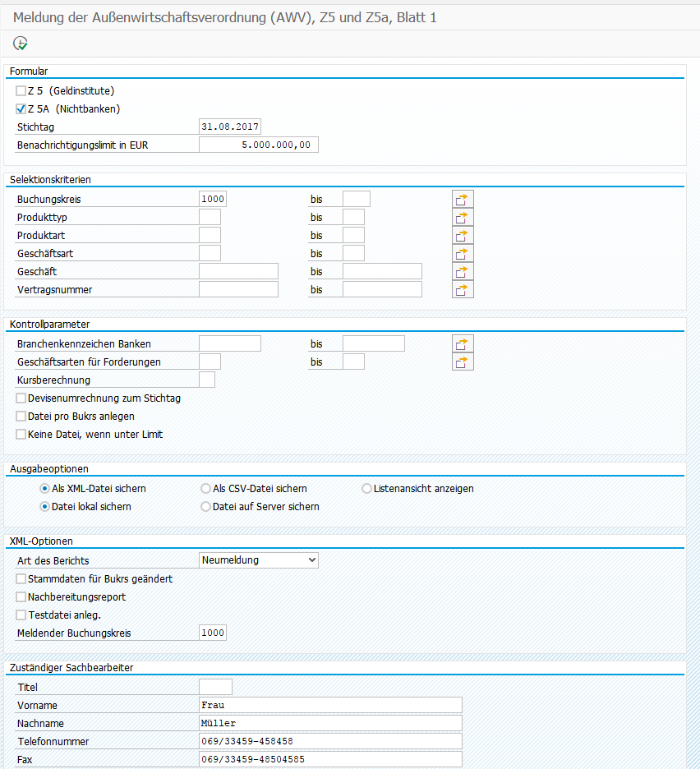Screen dimensions: 700x769
Task: Choose Listenansicht anzeigen radio button
Action: [x=366, y=489]
